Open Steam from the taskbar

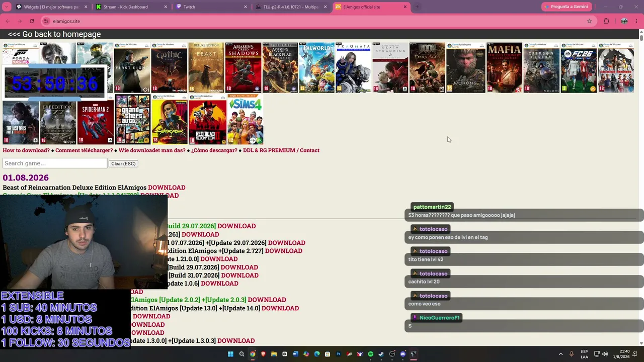381,354
